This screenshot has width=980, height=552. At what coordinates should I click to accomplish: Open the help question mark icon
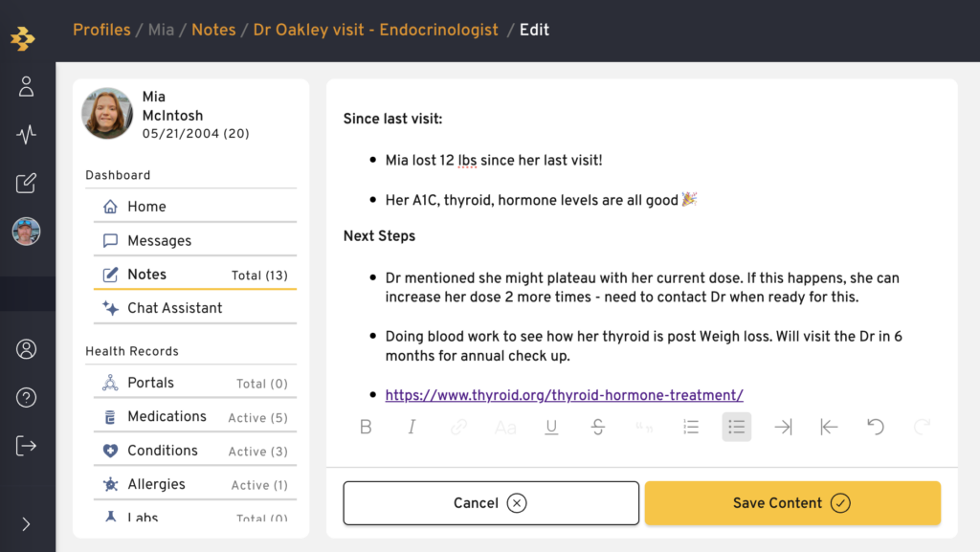pos(26,398)
